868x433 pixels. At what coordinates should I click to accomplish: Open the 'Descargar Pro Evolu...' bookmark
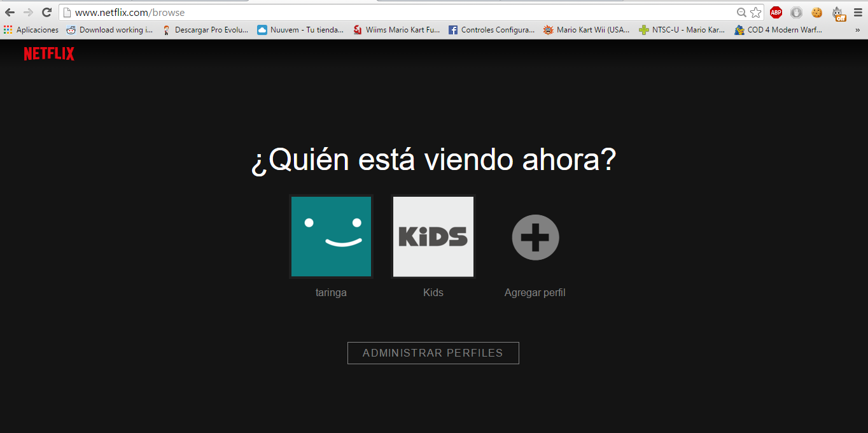[x=206, y=30]
